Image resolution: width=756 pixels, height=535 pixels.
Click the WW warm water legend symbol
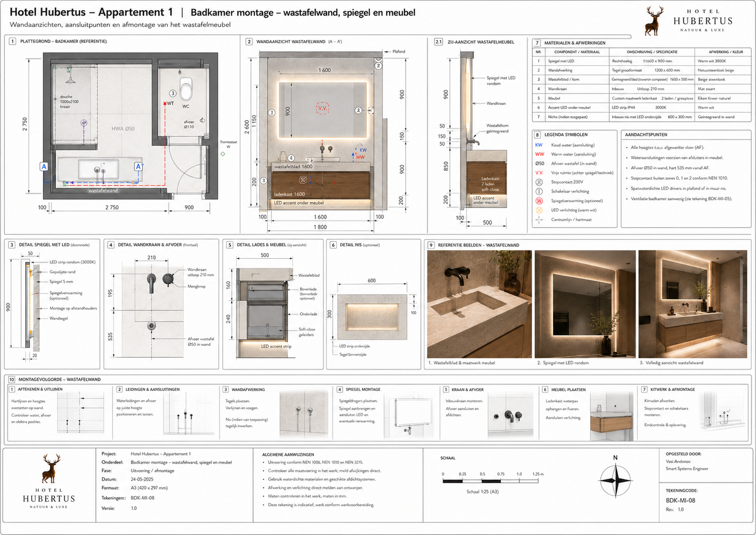[x=539, y=154]
